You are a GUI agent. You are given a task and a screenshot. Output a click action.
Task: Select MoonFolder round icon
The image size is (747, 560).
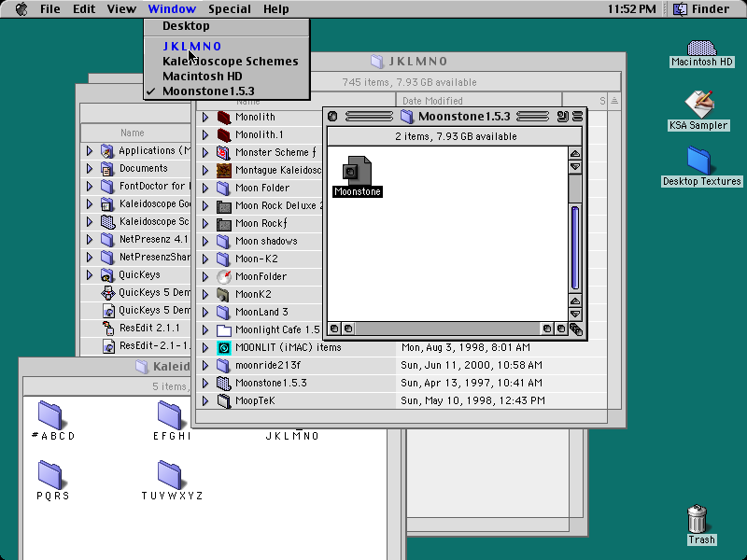click(x=223, y=276)
